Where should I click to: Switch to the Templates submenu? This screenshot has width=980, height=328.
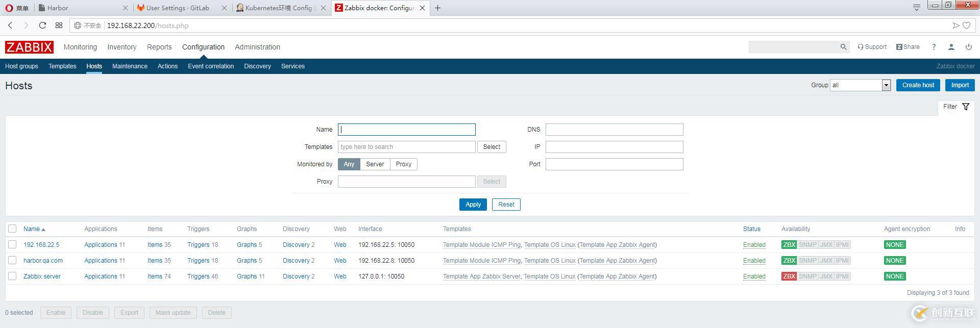click(62, 66)
